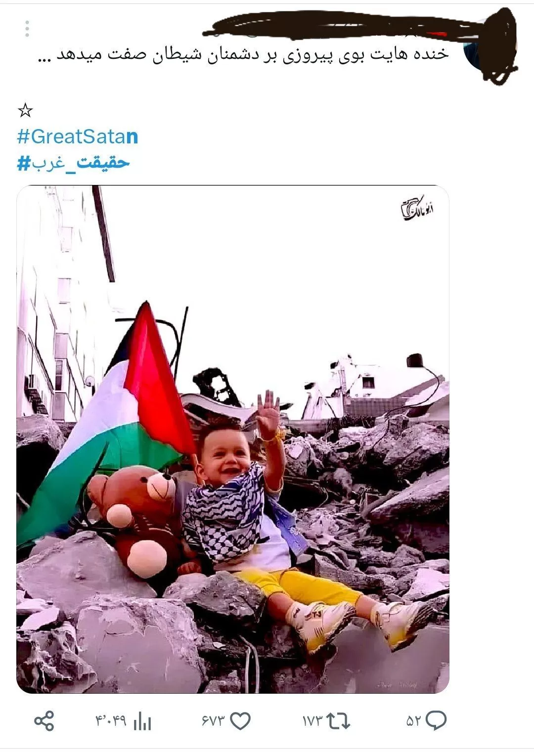The height and width of the screenshot is (756, 534).
Task: Open the Persian #حقیقت_غرب hashtag
Action: tap(73, 162)
